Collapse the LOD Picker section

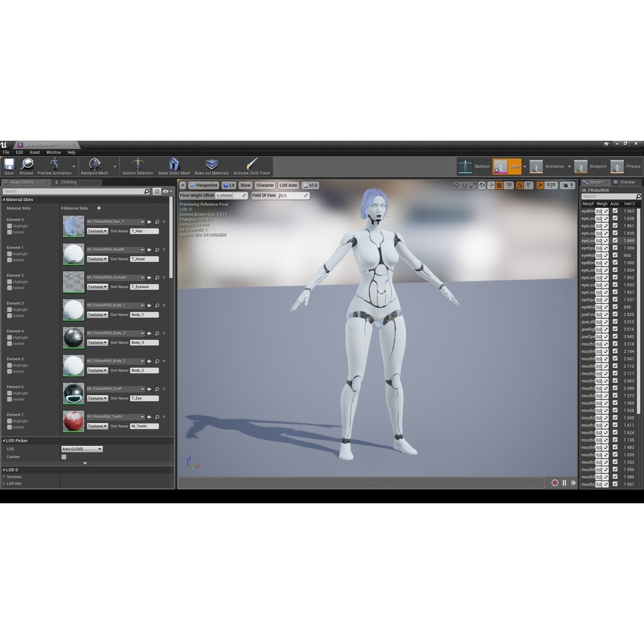[4, 441]
